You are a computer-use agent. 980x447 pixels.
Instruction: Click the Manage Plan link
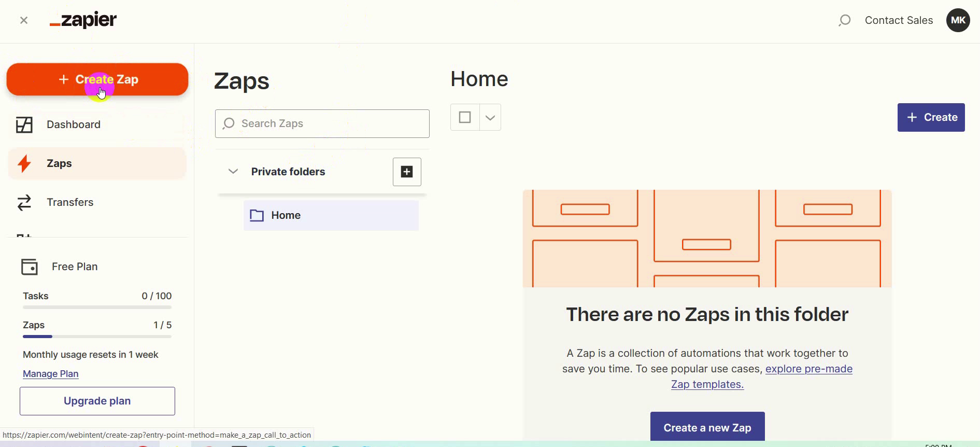point(51,374)
